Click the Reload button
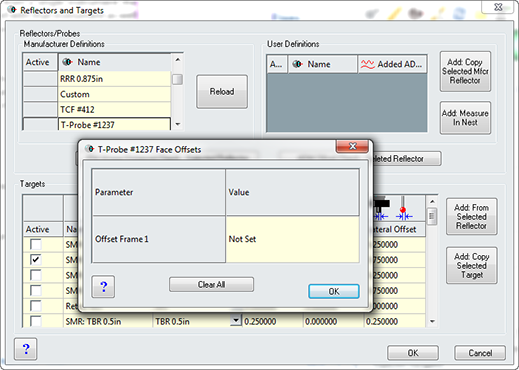Viewport: 519px width, 370px height. tap(222, 91)
